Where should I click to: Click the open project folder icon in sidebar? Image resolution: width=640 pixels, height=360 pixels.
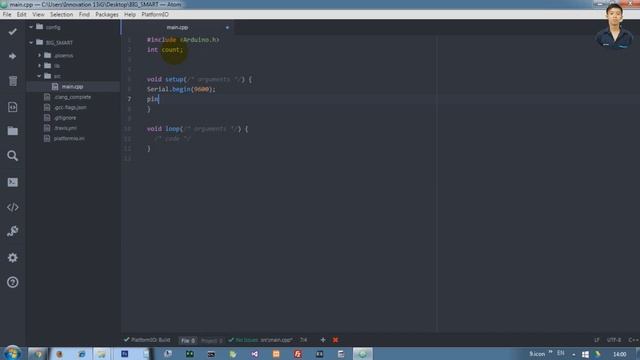click(13, 131)
